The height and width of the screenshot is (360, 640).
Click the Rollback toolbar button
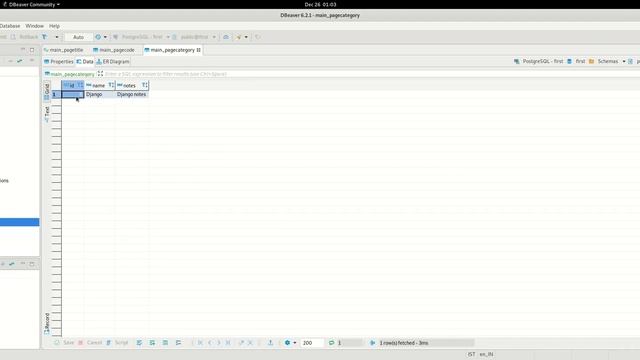pos(24,37)
